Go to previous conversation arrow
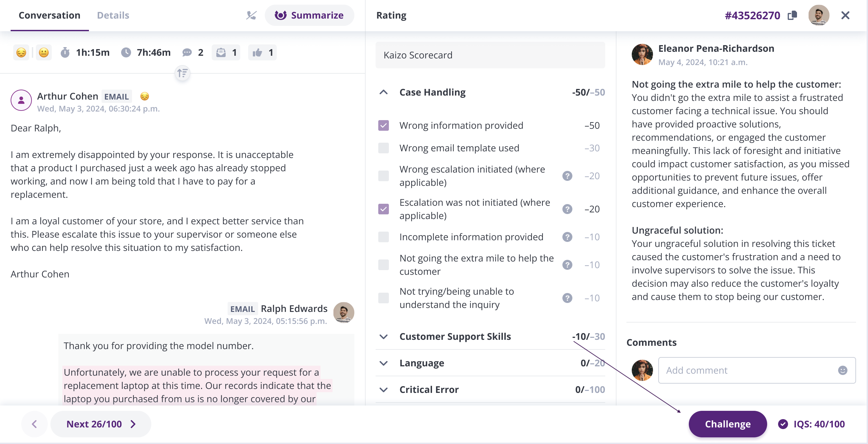The height and width of the screenshot is (444, 868). tap(35, 424)
